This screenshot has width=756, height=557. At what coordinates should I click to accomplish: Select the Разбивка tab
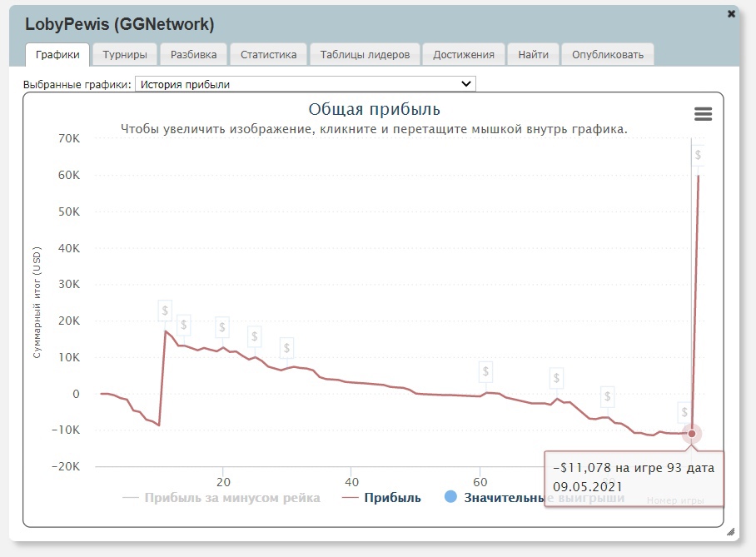(x=193, y=55)
